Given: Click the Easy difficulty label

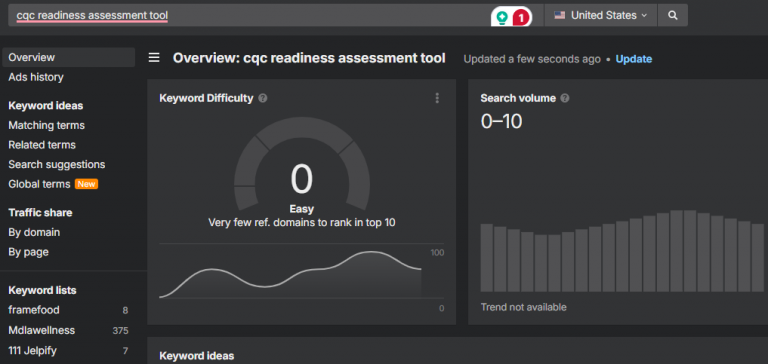Looking at the screenshot, I should (302, 209).
